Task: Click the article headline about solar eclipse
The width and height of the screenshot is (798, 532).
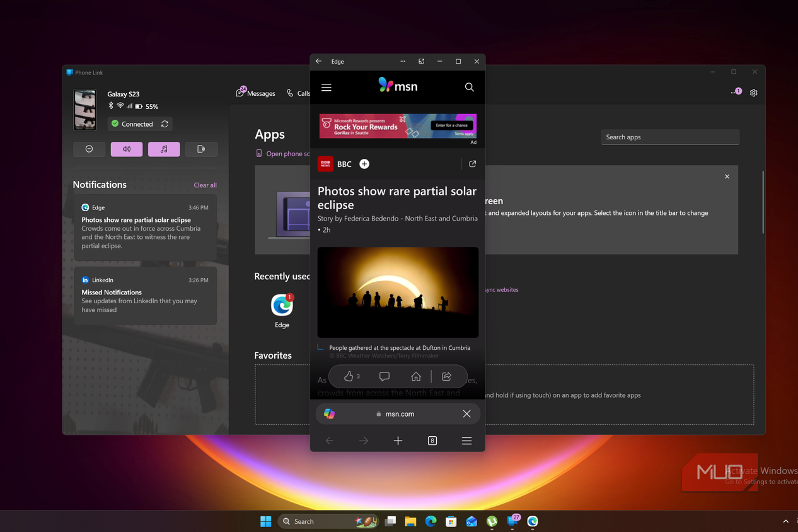Action: pos(397,198)
